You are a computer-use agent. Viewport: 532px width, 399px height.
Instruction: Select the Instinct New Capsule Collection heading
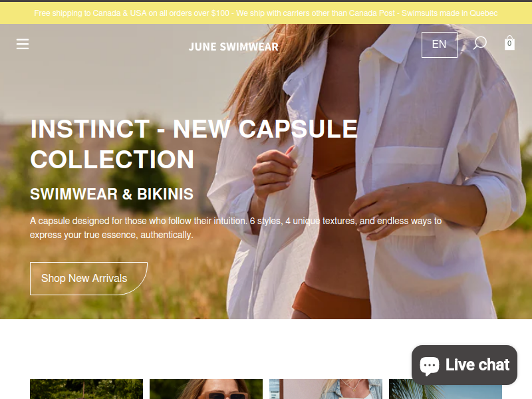[194, 144]
